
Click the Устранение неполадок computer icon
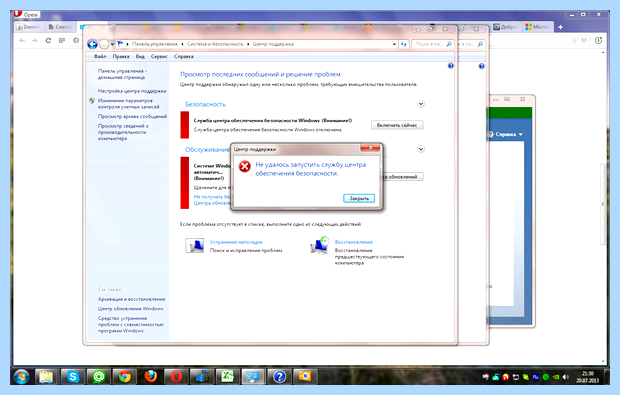195,245
